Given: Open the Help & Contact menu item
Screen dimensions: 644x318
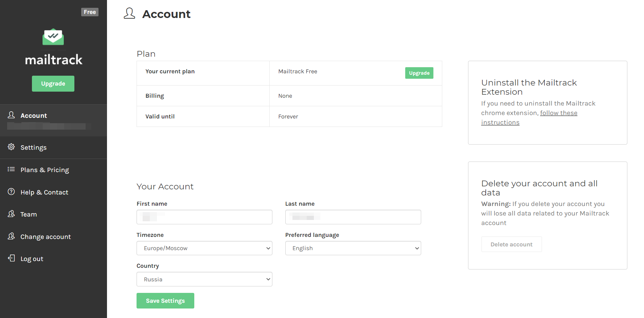Looking at the screenshot, I should (x=44, y=192).
